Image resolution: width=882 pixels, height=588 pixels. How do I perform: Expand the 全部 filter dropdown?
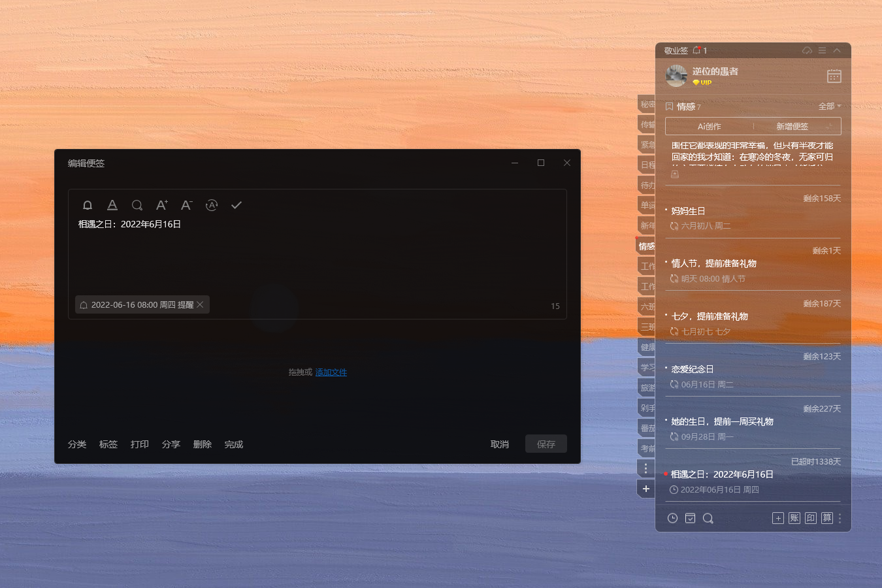tap(830, 106)
